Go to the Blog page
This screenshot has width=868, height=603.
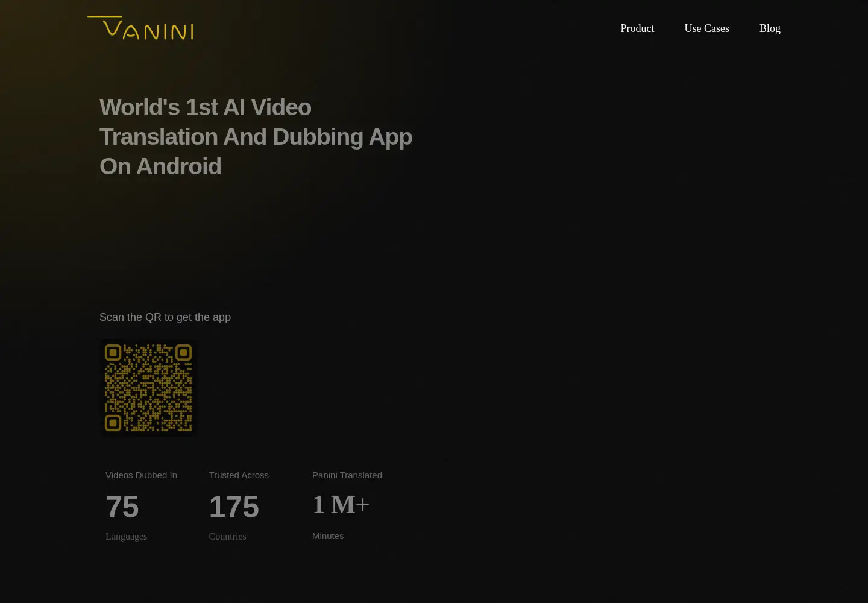[x=770, y=28]
